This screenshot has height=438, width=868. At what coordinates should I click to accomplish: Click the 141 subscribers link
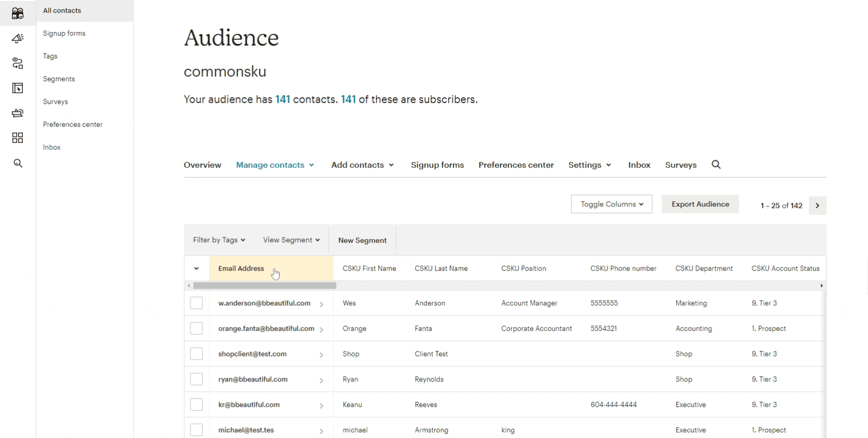348,100
